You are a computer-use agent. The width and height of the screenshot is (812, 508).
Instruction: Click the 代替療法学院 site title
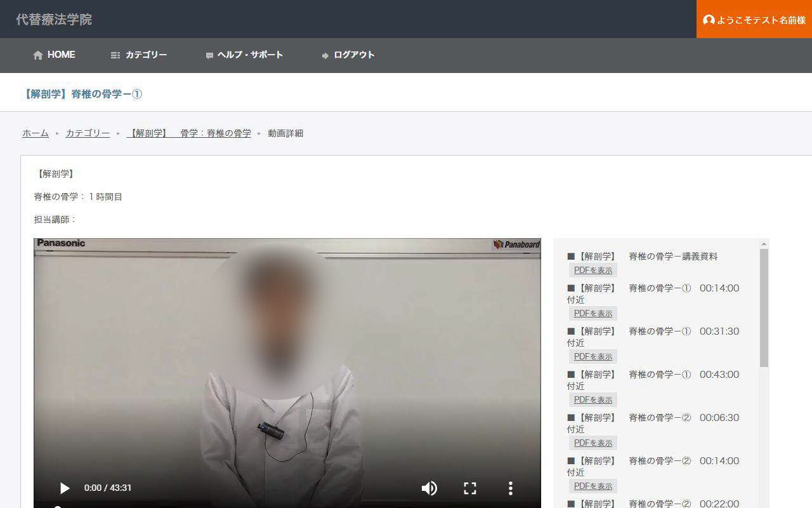click(54, 20)
